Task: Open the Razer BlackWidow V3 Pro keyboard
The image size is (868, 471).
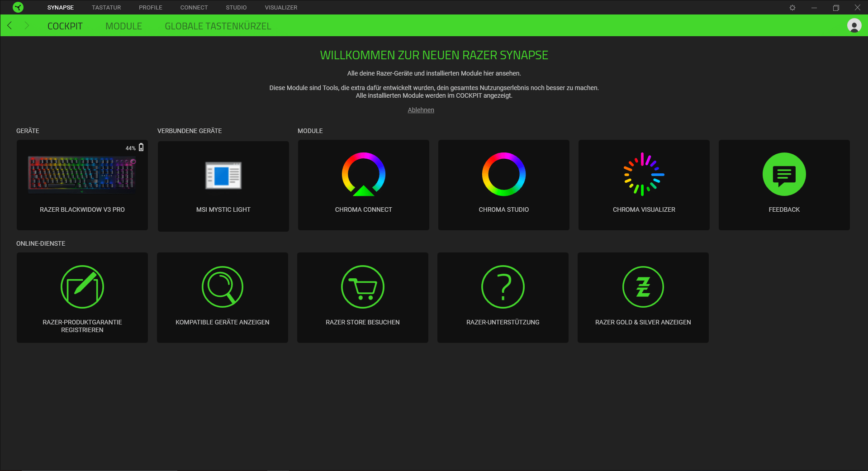Action: click(x=82, y=185)
